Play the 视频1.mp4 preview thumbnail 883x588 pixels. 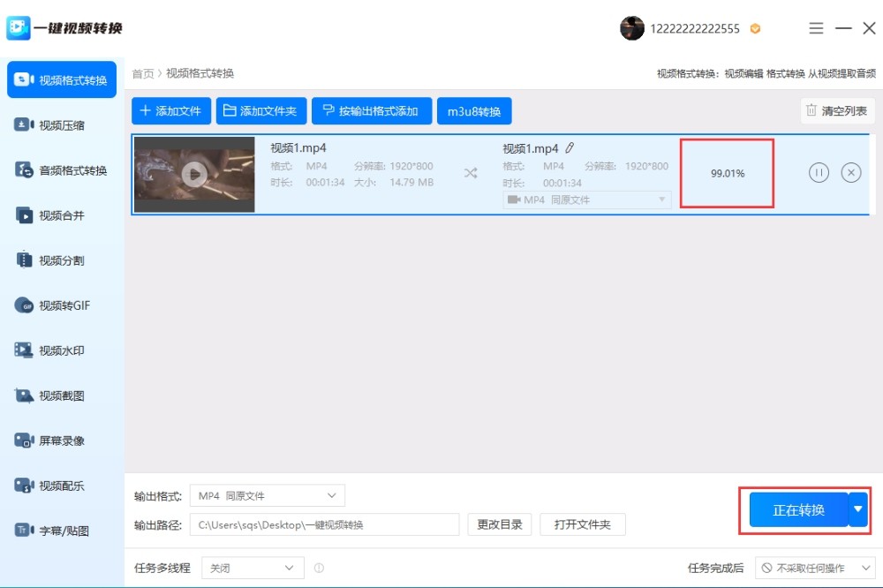click(x=193, y=173)
